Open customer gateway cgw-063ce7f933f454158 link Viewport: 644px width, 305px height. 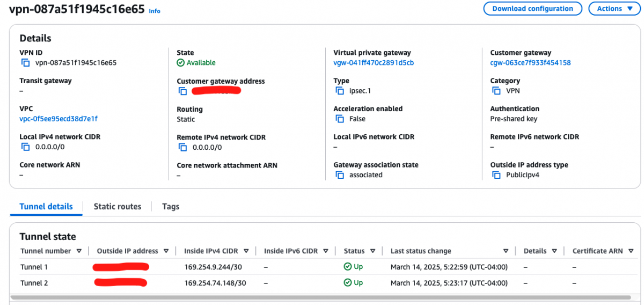(x=530, y=63)
